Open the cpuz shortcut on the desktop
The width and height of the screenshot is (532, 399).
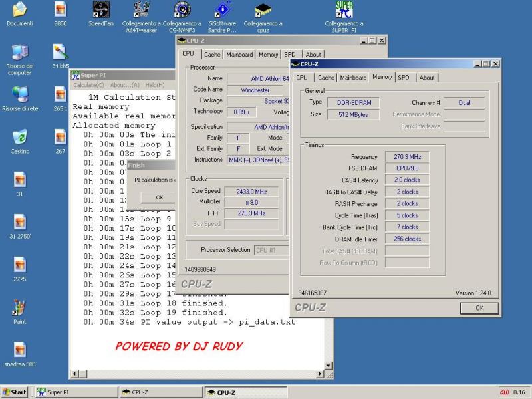tap(263, 9)
